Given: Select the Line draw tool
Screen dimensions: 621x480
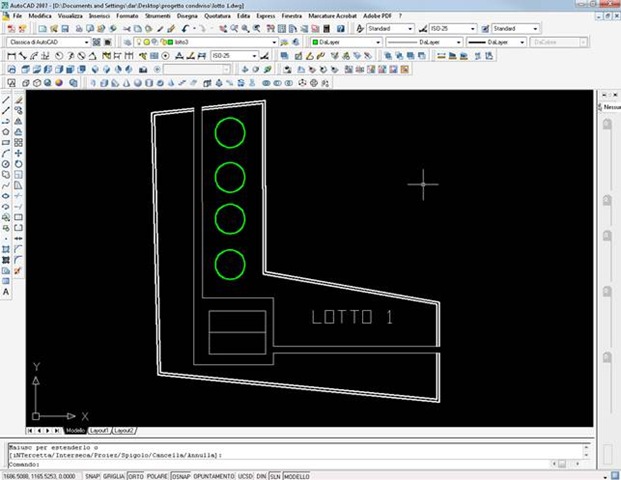Looking at the screenshot, I should pyautogui.click(x=6, y=100).
